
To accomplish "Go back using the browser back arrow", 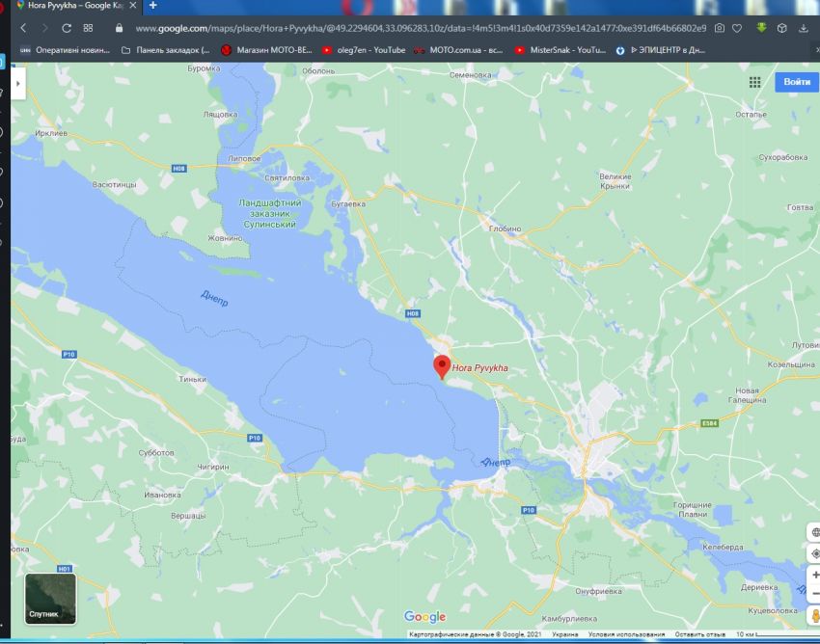I will (23, 28).
